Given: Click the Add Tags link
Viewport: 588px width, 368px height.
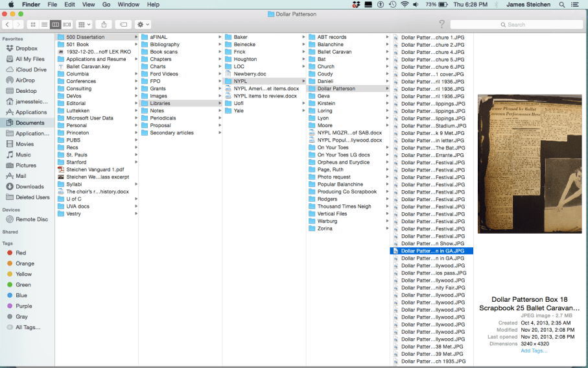Looking at the screenshot, I should [x=534, y=350].
